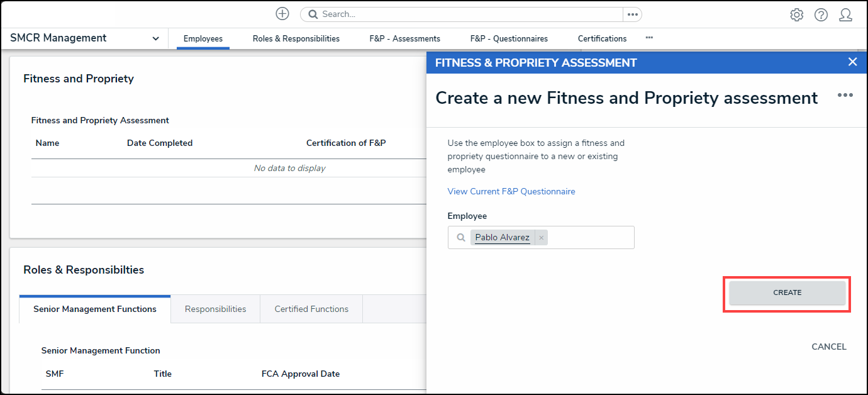This screenshot has width=868, height=395.
Task: Open the assessment panel ellipsis menu
Action: click(x=845, y=95)
